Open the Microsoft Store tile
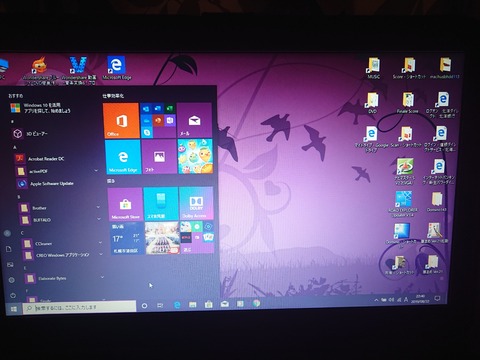 [125, 204]
